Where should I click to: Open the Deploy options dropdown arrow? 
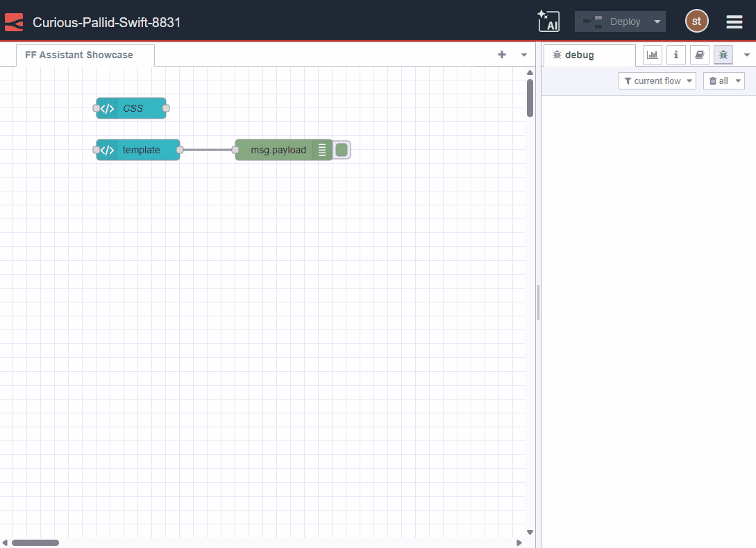pyautogui.click(x=656, y=22)
